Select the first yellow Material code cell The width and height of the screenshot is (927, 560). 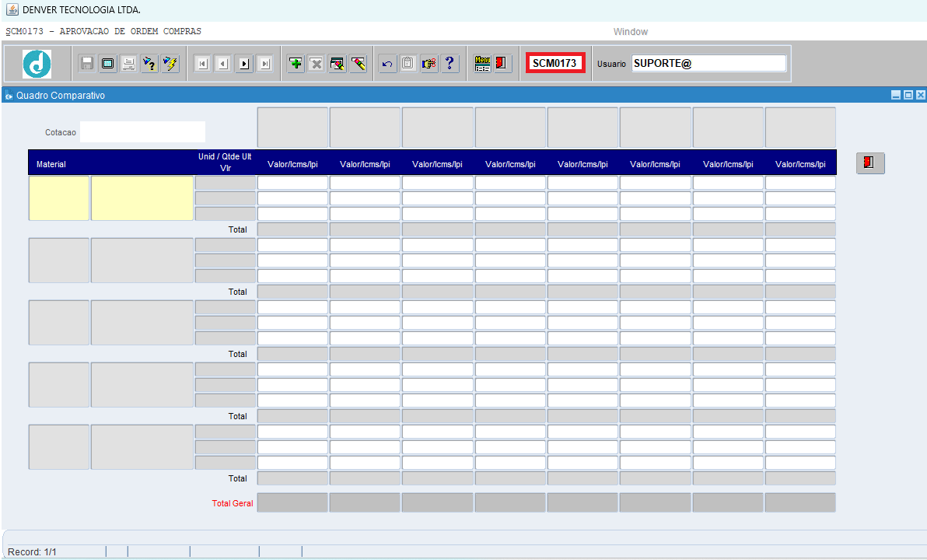(x=59, y=198)
